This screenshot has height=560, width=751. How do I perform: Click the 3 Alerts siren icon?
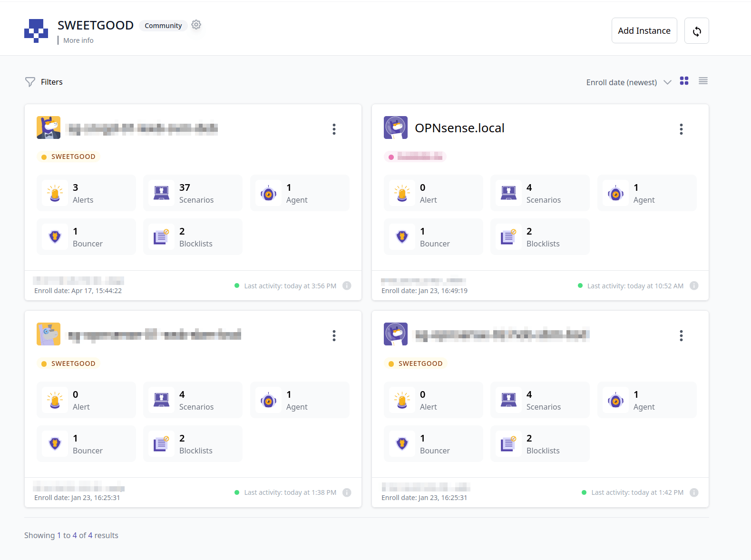55,193
